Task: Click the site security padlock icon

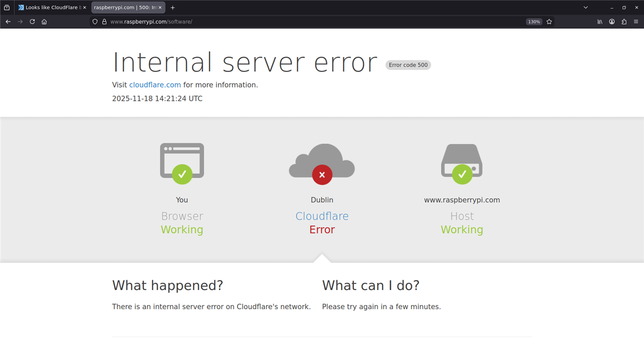Action: 104,22
